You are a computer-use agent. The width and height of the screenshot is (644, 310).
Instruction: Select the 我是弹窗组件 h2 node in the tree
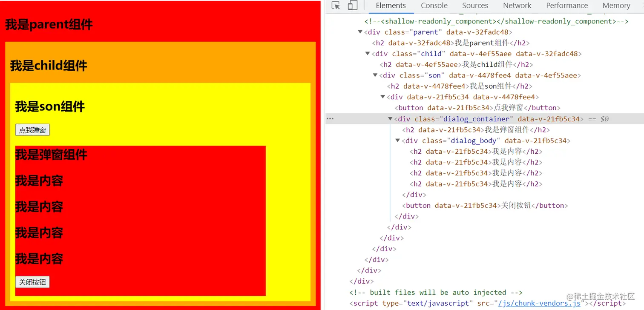coord(476,130)
